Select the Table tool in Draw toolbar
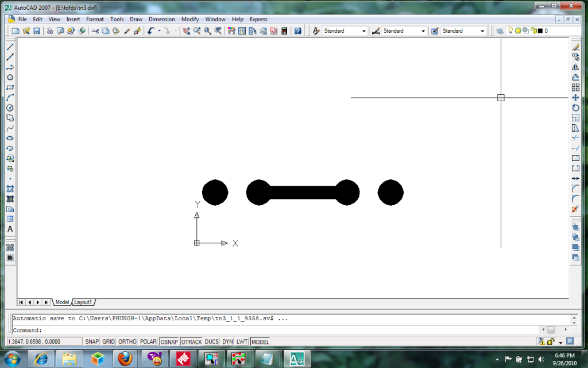 [10, 219]
